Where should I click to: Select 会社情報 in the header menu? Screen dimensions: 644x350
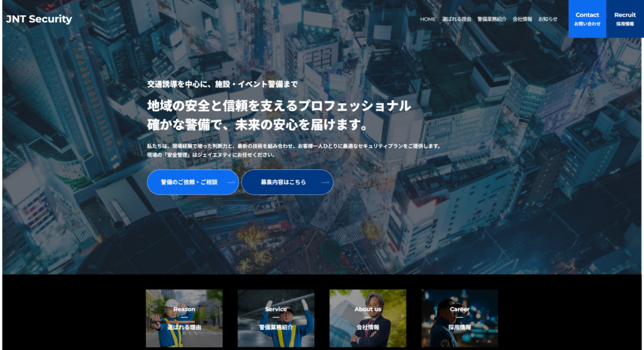tap(523, 20)
